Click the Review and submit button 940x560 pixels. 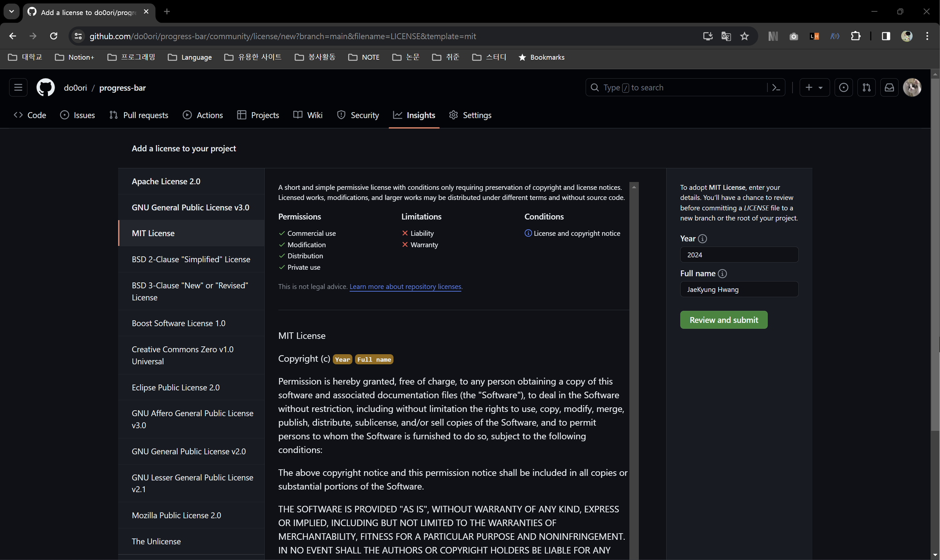coord(724,320)
